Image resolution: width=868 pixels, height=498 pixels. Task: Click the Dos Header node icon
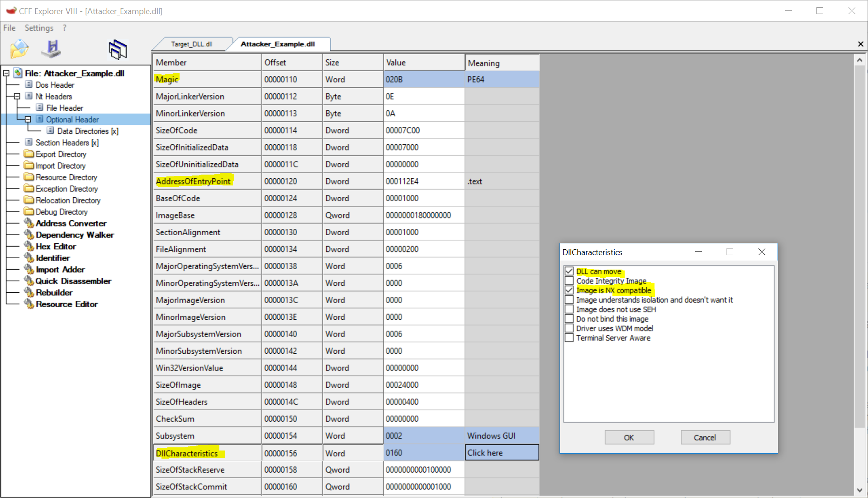tap(29, 85)
